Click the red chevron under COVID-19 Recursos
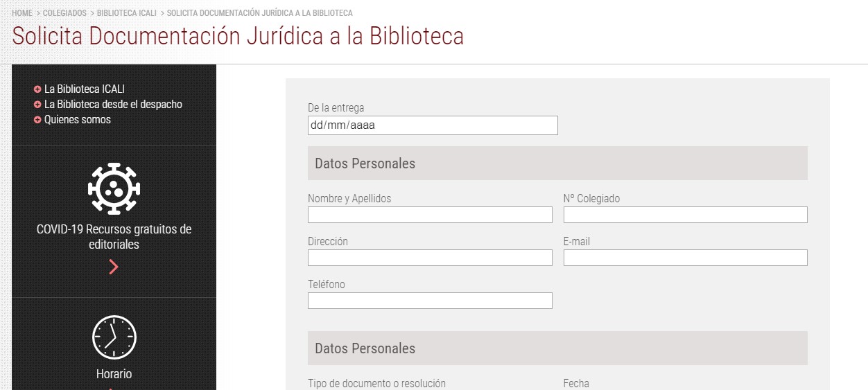This screenshot has width=868, height=390. click(114, 267)
